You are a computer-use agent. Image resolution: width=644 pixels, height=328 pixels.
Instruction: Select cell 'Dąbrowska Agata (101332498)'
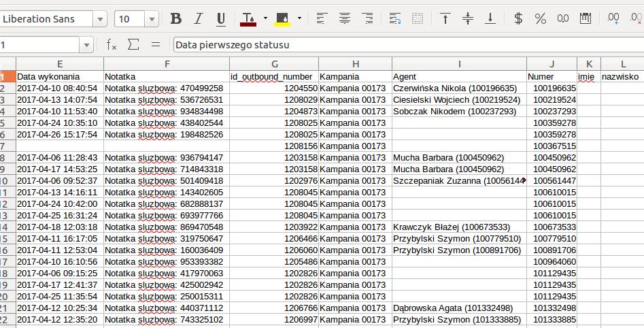coord(460,308)
